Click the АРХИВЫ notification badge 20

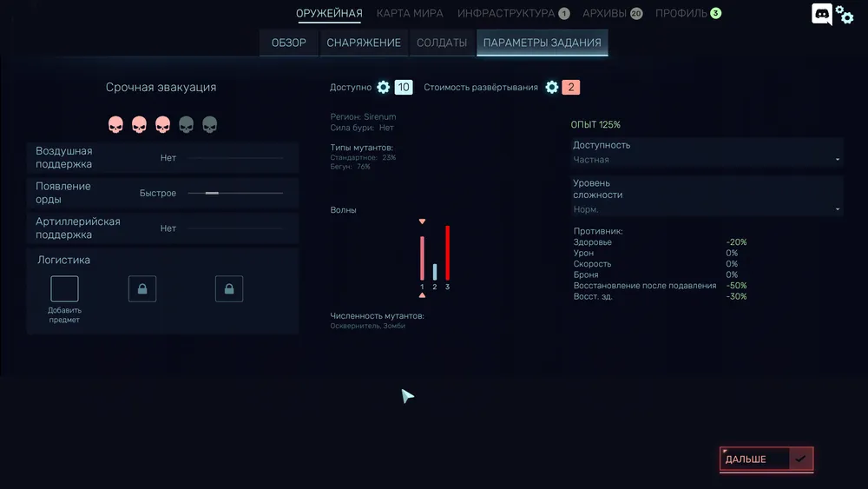pos(636,14)
